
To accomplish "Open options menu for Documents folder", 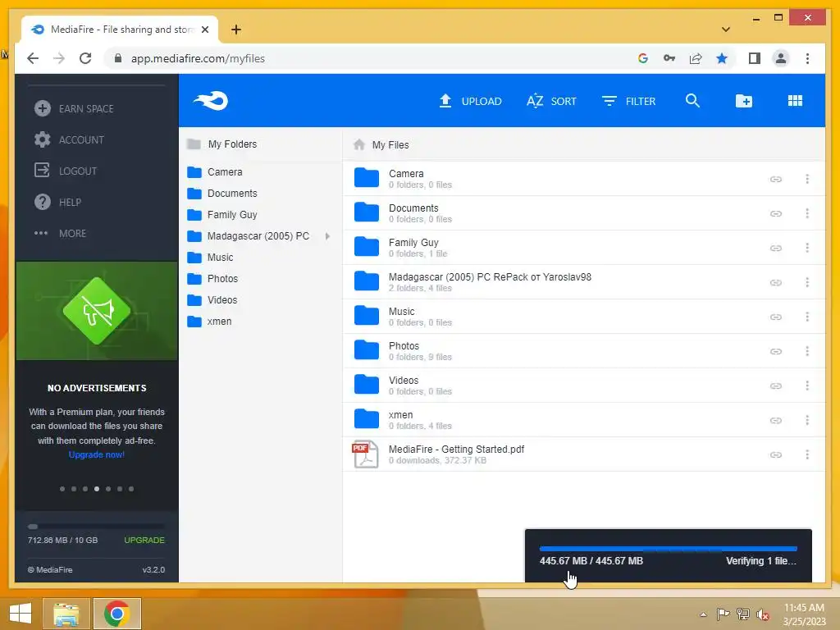I will coord(807,213).
